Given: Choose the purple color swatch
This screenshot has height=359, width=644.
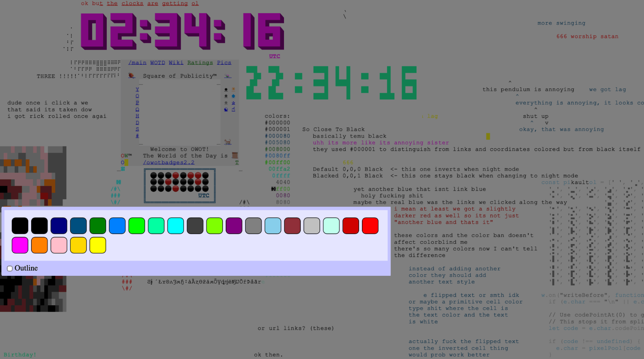Looking at the screenshot, I should [234, 226].
